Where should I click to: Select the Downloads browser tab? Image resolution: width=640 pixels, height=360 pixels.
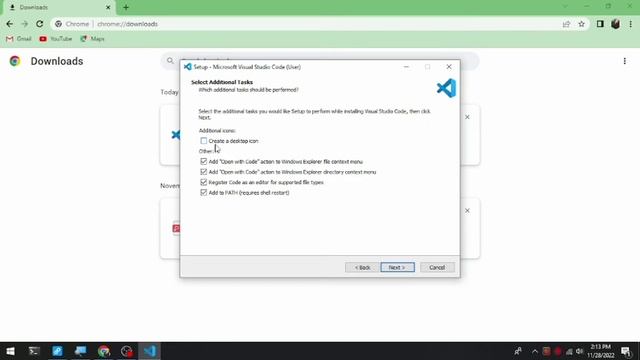59,7
